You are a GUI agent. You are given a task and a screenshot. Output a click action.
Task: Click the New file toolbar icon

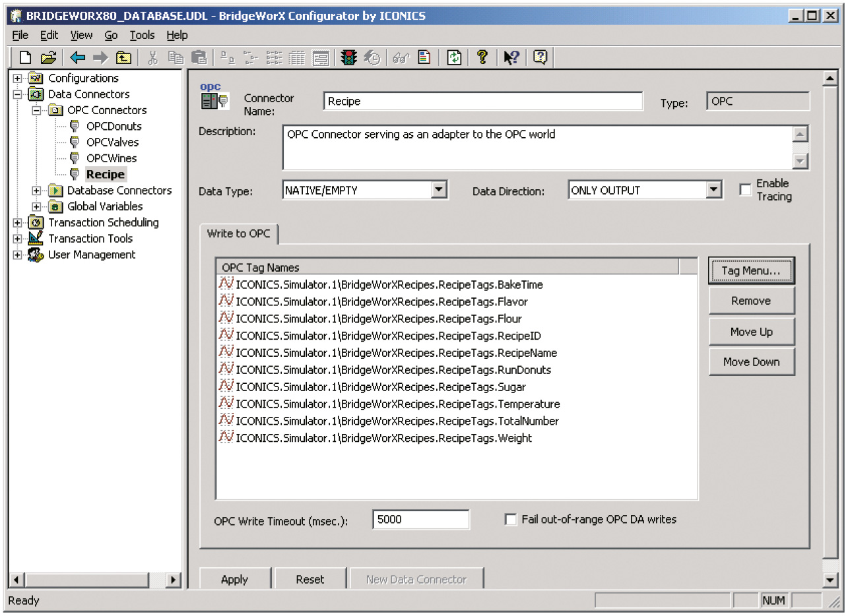tap(25, 57)
